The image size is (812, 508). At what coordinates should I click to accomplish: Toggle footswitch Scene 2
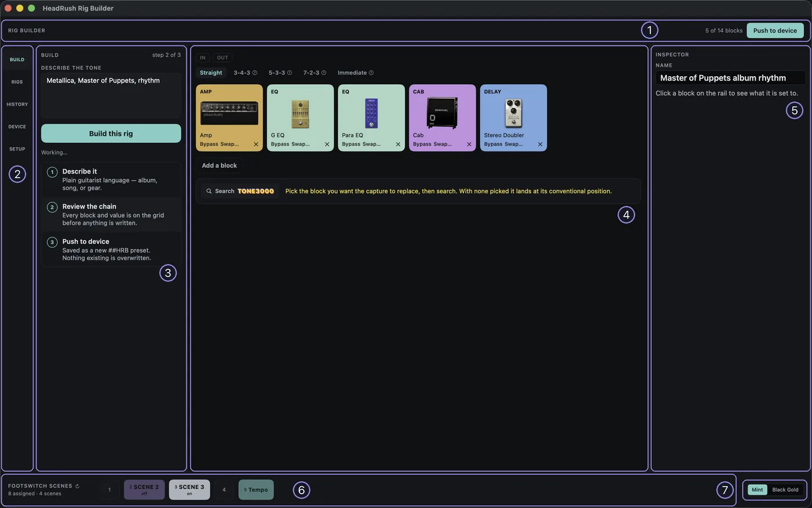click(x=144, y=490)
